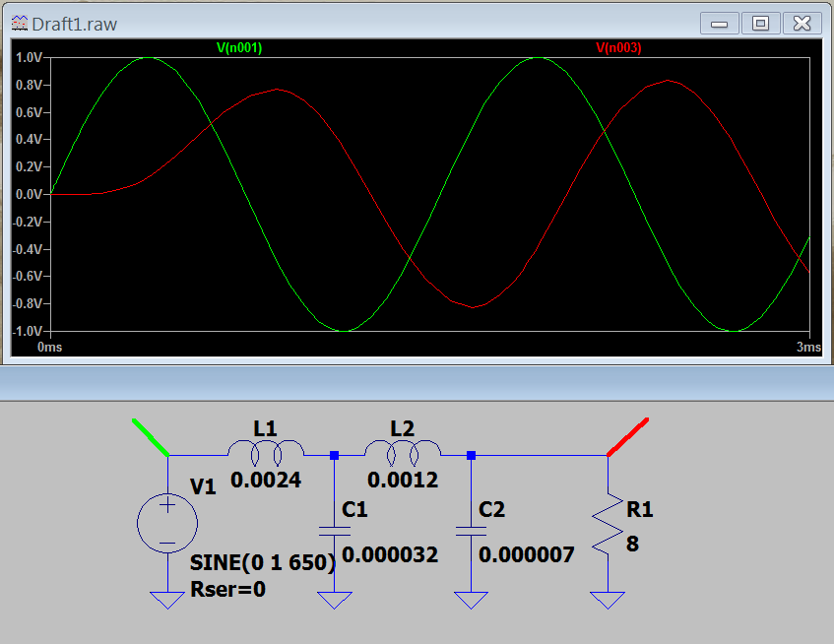Click the ground symbol under R1
The width and height of the screenshot is (834, 644).
[x=608, y=601]
